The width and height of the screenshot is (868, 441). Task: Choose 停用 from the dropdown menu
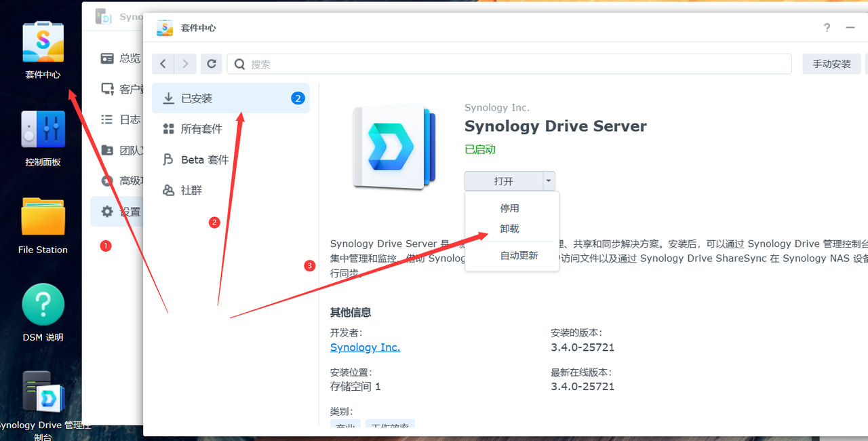click(511, 208)
